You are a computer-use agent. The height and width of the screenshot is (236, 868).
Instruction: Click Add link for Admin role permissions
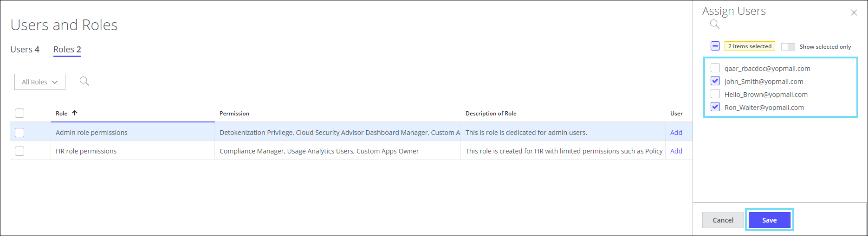coord(676,133)
